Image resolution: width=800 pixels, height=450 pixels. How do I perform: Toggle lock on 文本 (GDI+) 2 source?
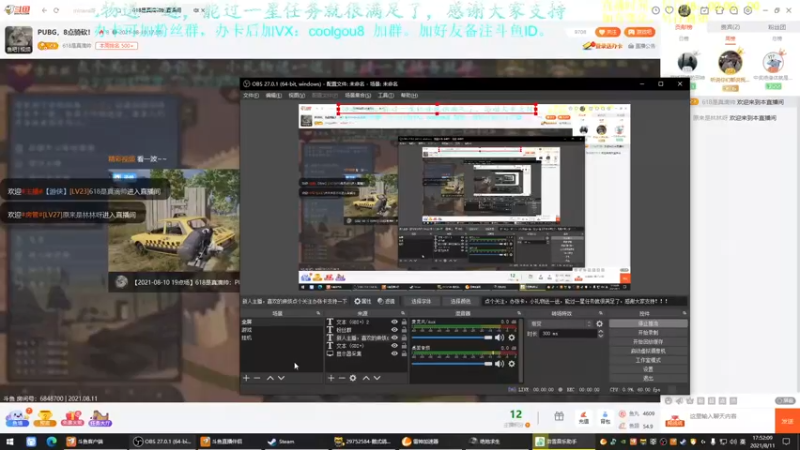coord(404,322)
